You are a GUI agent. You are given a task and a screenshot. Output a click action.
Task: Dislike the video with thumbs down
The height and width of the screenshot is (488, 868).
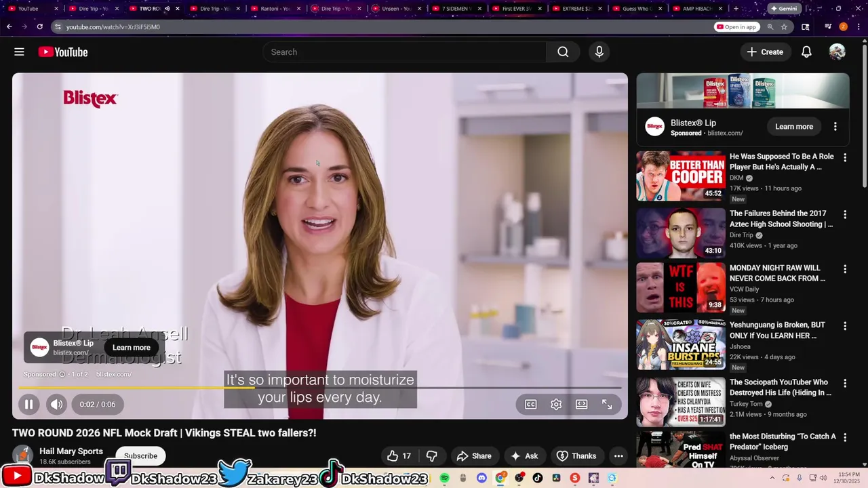point(431,456)
